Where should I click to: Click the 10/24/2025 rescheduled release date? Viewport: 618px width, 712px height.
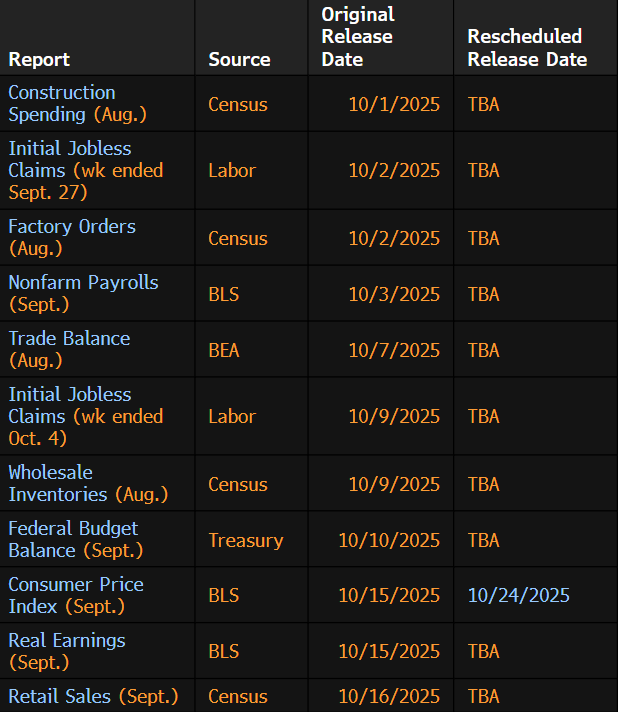518,595
